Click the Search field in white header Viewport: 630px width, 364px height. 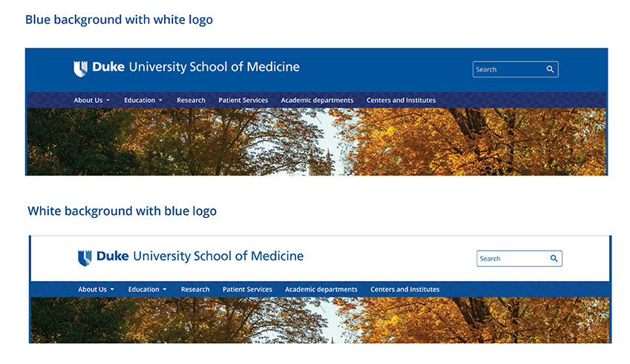(x=519, y=259)
